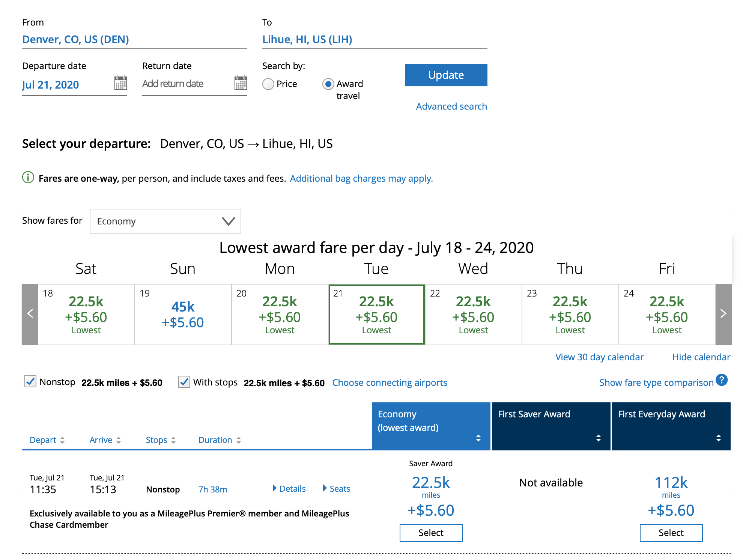The width and height of the screenshot is (743, 560).
Task: Select the 112k miles First Everyday fare
Action: pos(671,533)
